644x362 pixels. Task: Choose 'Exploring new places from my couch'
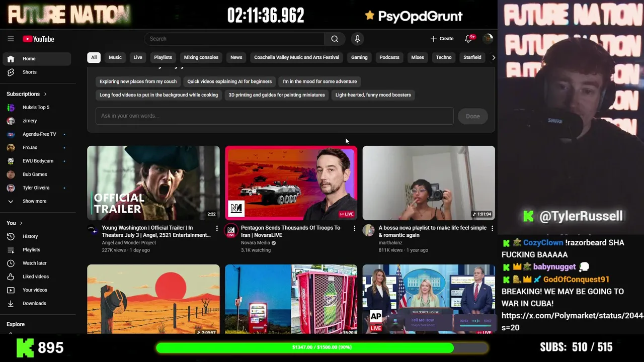tap(138, 81)
